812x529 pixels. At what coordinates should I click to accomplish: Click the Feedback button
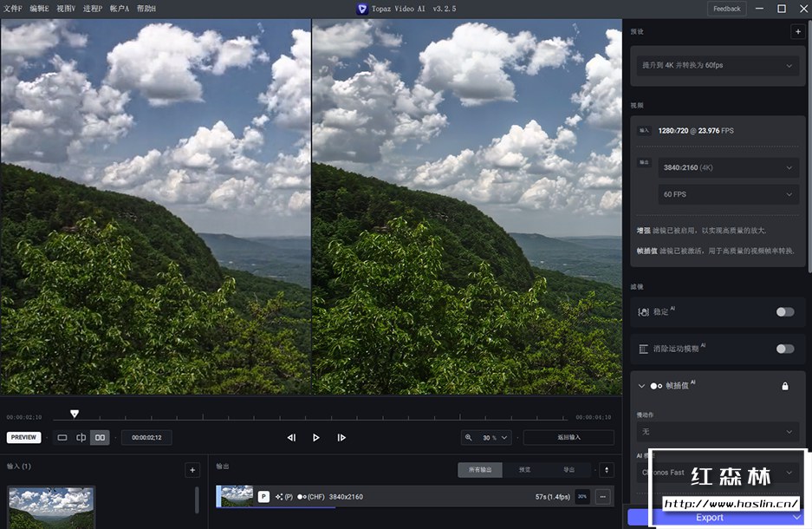pos(726,9)
